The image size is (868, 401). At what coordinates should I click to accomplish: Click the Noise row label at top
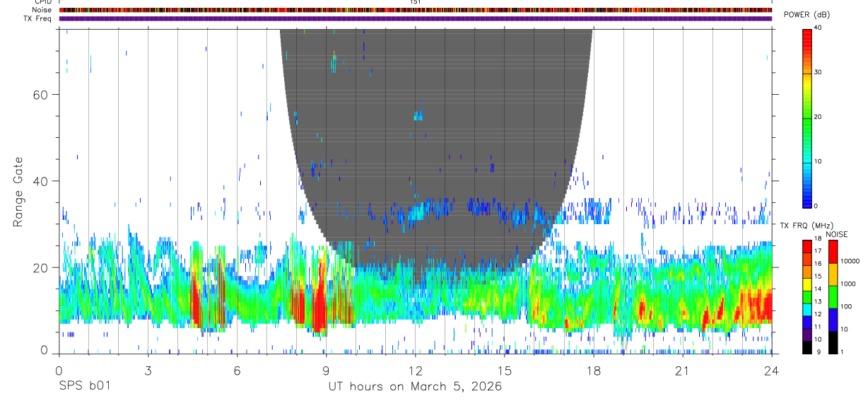[42, 10]
